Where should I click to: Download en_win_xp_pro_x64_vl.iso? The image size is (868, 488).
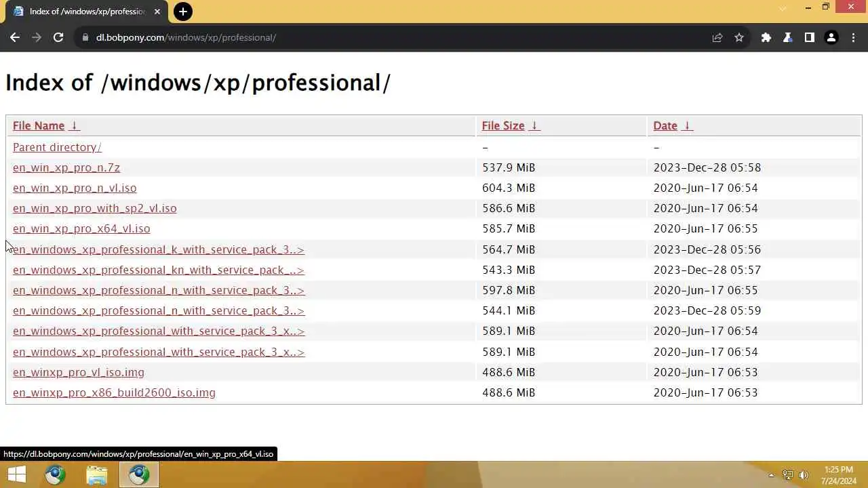click(x=81, y=228)
